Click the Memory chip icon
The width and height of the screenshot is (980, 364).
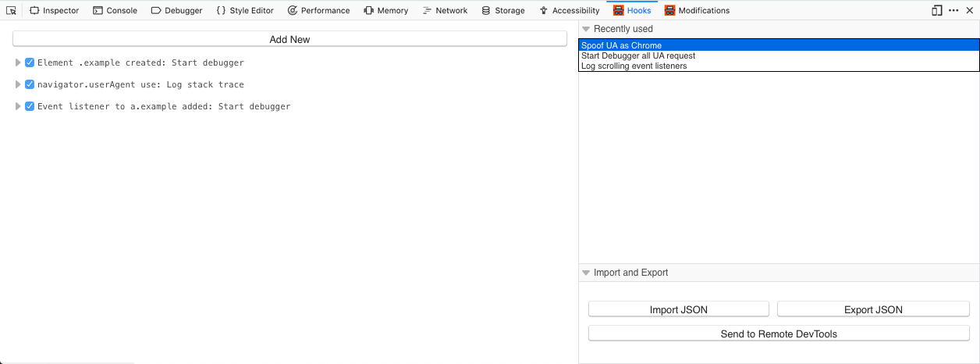(x=368, y=10)
